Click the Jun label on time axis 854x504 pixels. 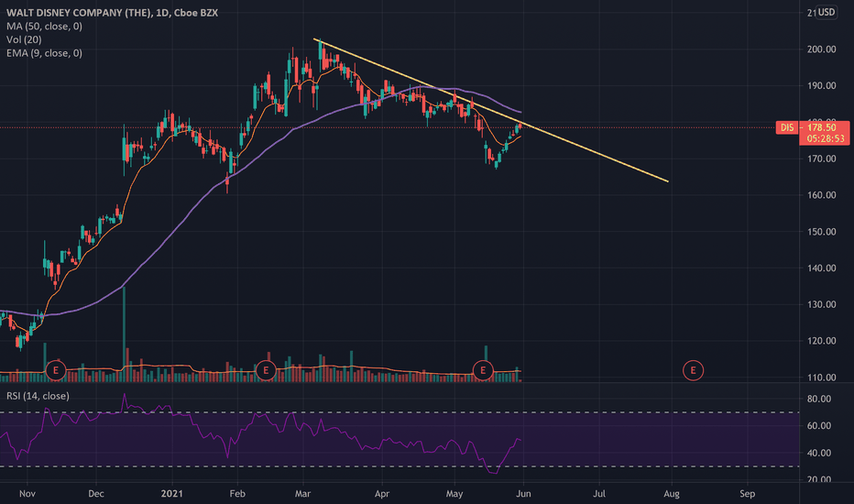coord(523,494)
